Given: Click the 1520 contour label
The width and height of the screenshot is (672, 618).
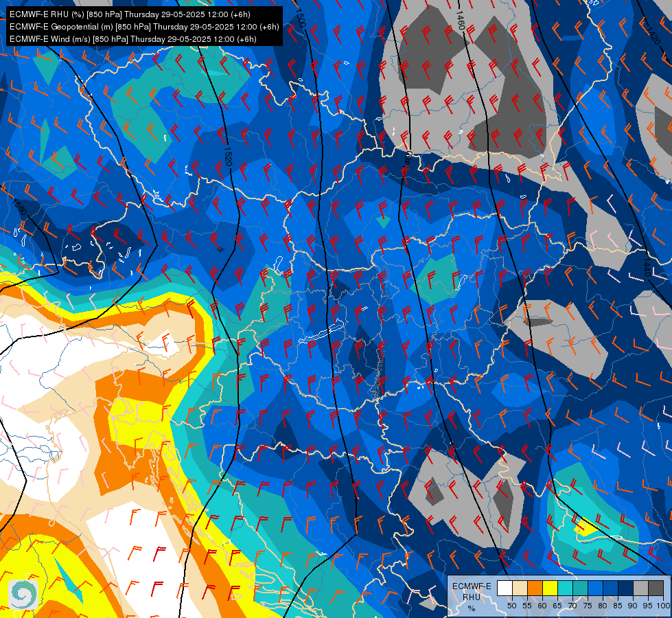Looking at the screenshot, I should (x=228, y=156).
